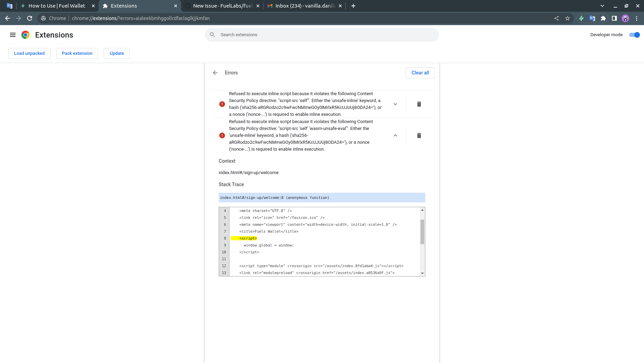The height and width of the screenshot is (363, 644).
Task: Switch to the Gmail Inbox tab
Action: tap(302, 6)
